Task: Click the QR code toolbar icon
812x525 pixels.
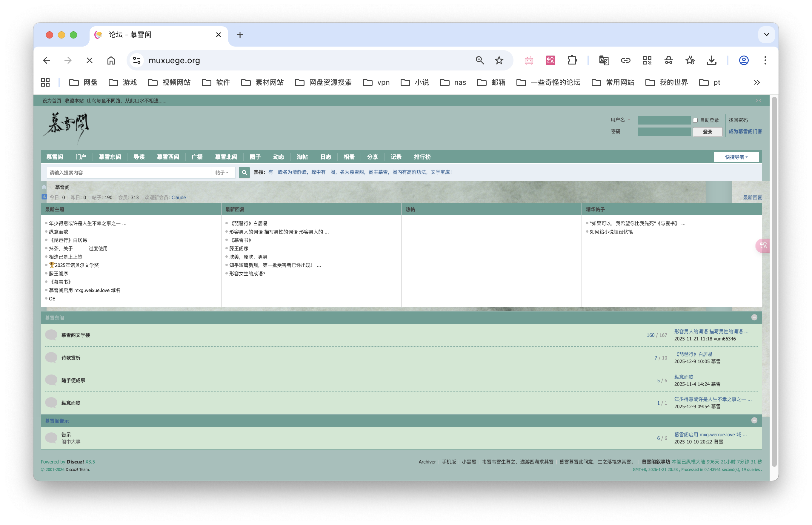Action: [x=647, y=60]
